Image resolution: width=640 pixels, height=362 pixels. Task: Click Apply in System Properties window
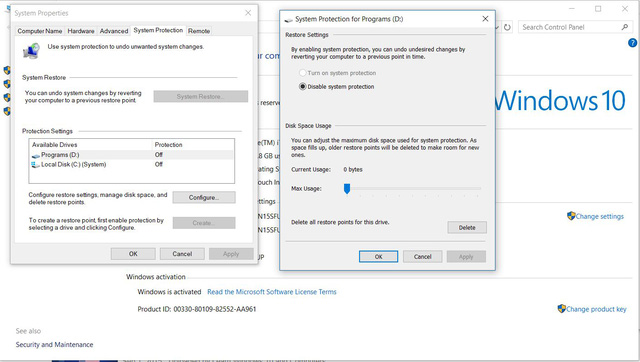(x=231, y=254)
